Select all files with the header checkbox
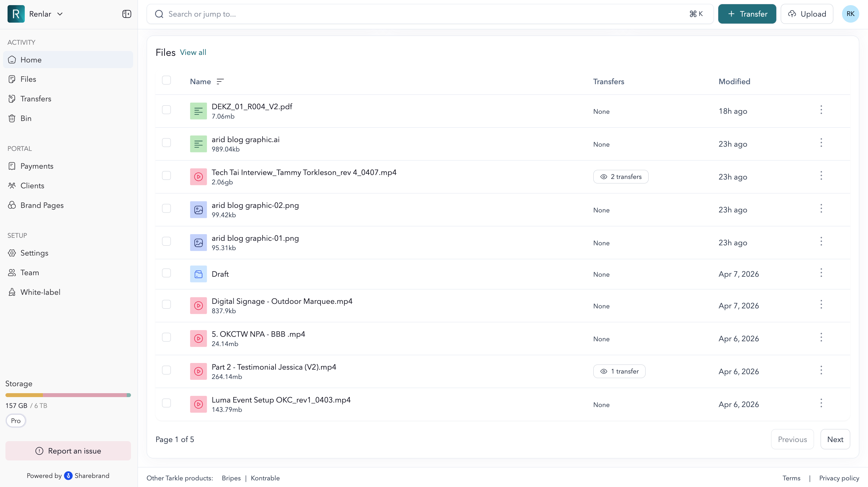Screen dimensions: 868x487 tap(167, 80)
